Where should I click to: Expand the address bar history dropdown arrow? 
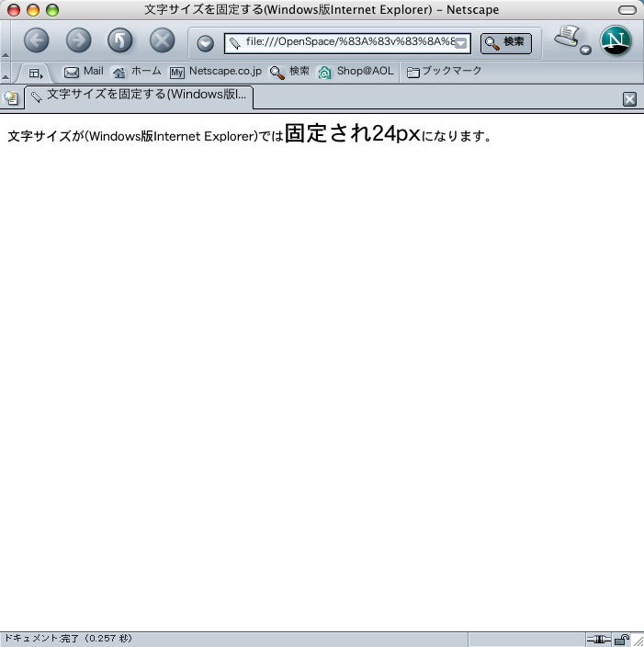(x=461, y=43)
